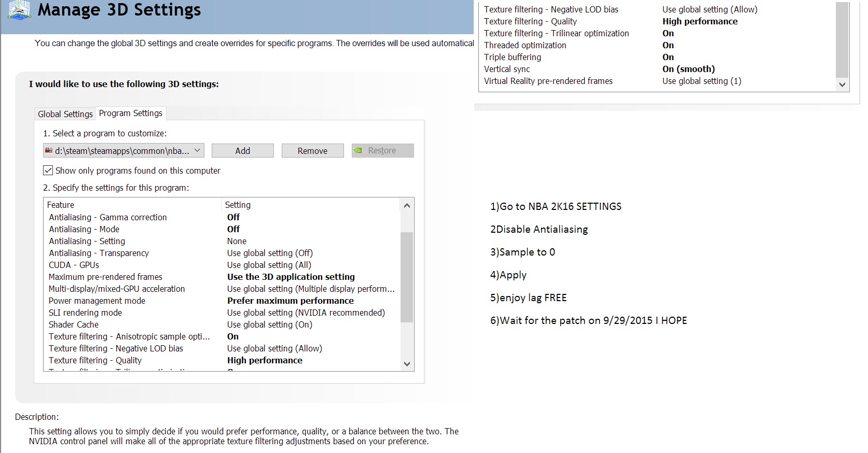This screenshot has width=868, height=453.
Task: Open the Antialiasing - Mode setting value
Action: (x=233, y=229)
